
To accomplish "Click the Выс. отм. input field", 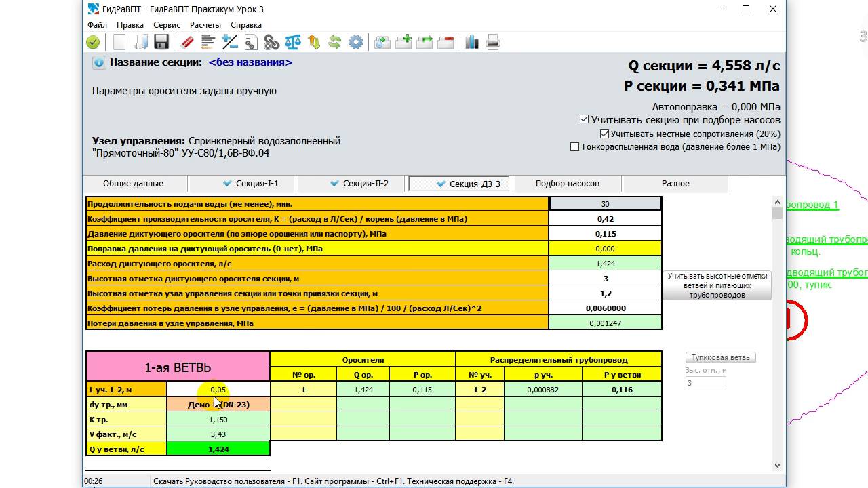I will (x=705, y=383).
